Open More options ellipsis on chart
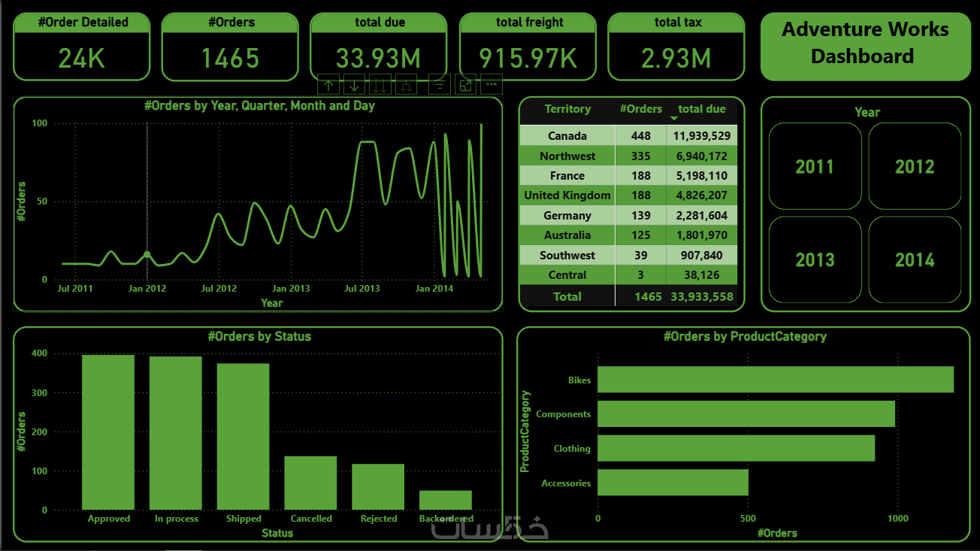 (x=492, y=84)
